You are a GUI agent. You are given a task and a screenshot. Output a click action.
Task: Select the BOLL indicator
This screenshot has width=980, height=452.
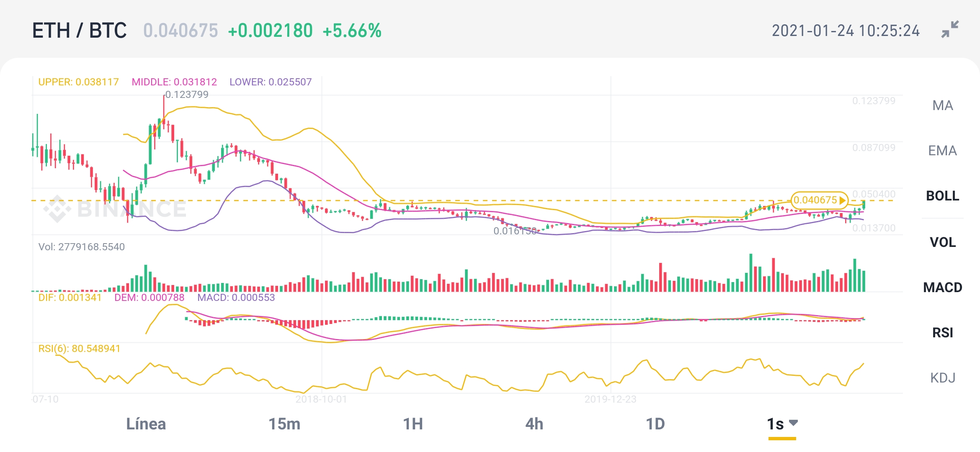942,196
